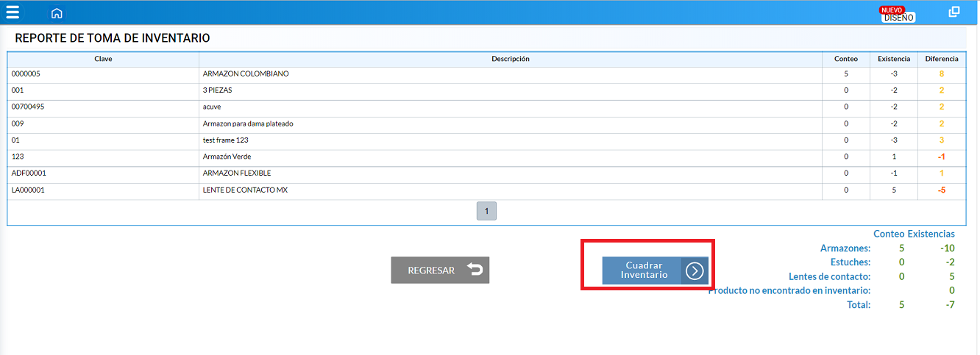The width and height of the screenshot is (980, 355).
Task: Click diferencia 8 for ARMAZON COLOMBIANO
Action: (942, 74)
